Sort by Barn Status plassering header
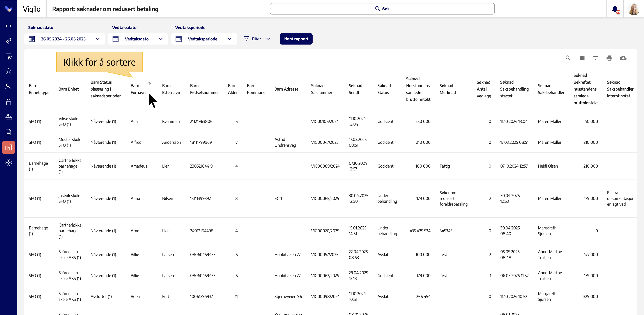This screenshot has height=315, width=644. point(106,89)
